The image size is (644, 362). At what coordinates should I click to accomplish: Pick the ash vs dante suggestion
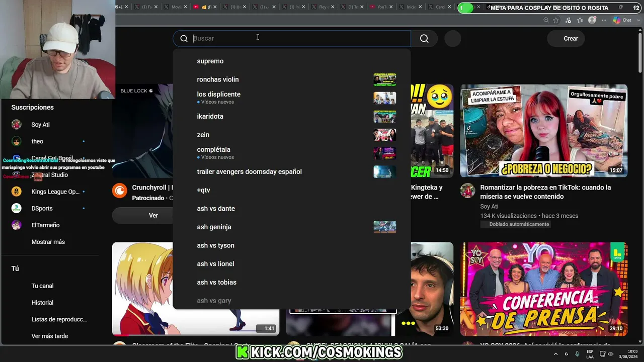click(292, 209)
